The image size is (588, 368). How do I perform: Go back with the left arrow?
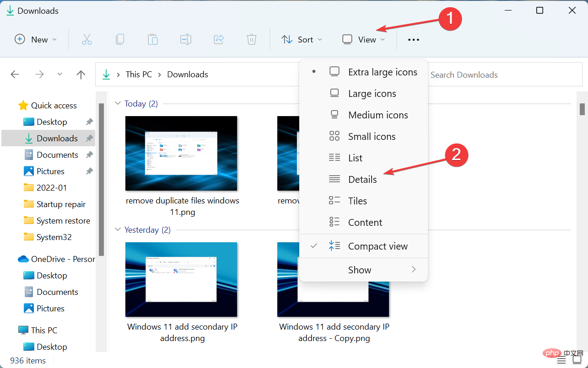click(x=15, y=75)
